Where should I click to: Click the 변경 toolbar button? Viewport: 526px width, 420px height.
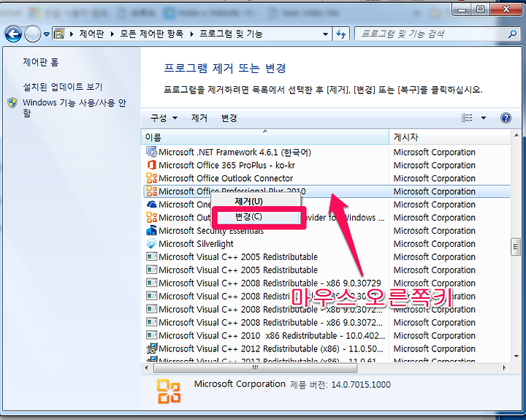click(229, 118)
